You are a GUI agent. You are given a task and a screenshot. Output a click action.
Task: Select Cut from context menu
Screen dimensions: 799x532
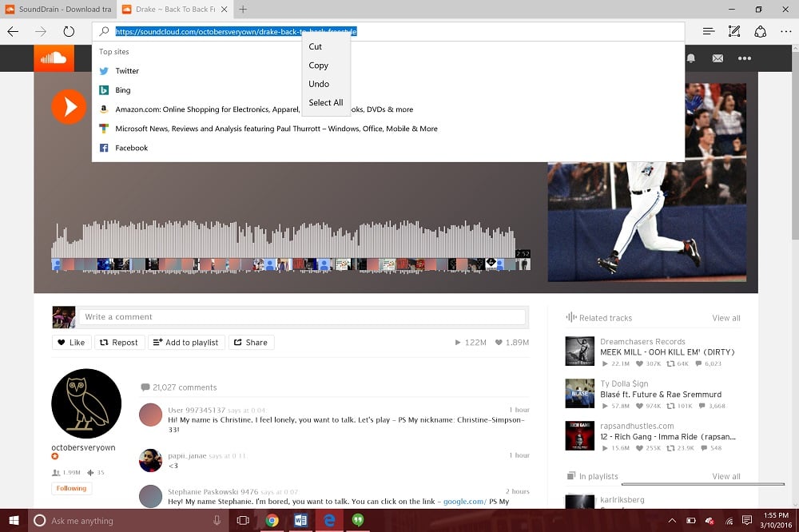pos(326,46)
